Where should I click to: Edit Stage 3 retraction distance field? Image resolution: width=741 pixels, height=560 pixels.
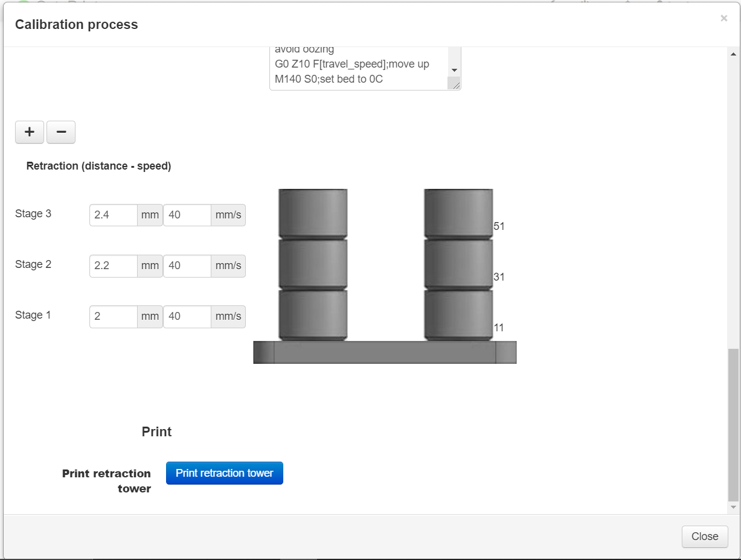tap(114, 215)
